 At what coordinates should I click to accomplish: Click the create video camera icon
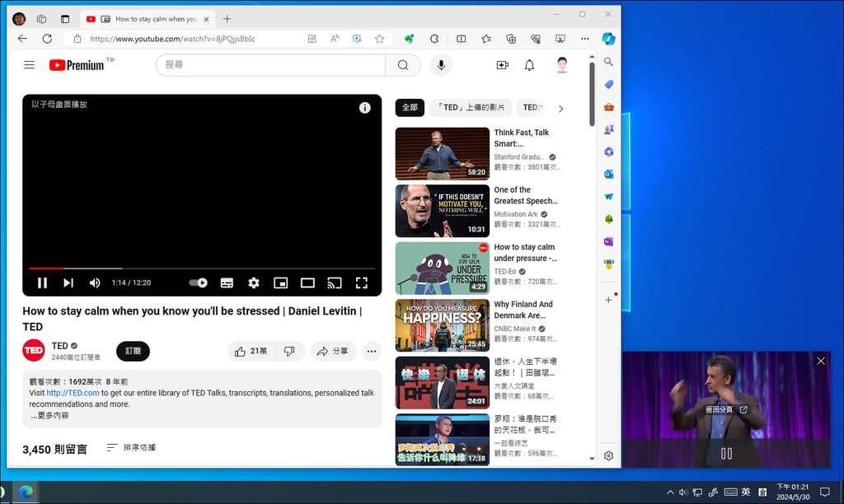point(502,65)
